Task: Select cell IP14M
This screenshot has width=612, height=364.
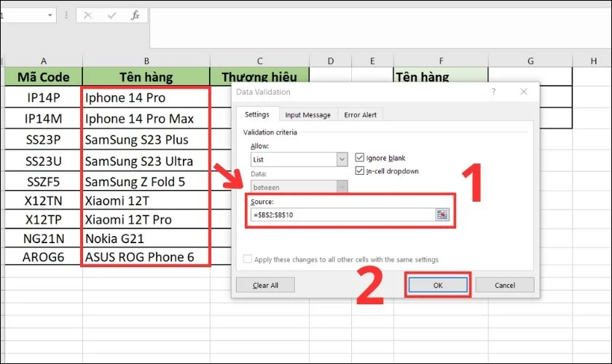Action: 43,119
